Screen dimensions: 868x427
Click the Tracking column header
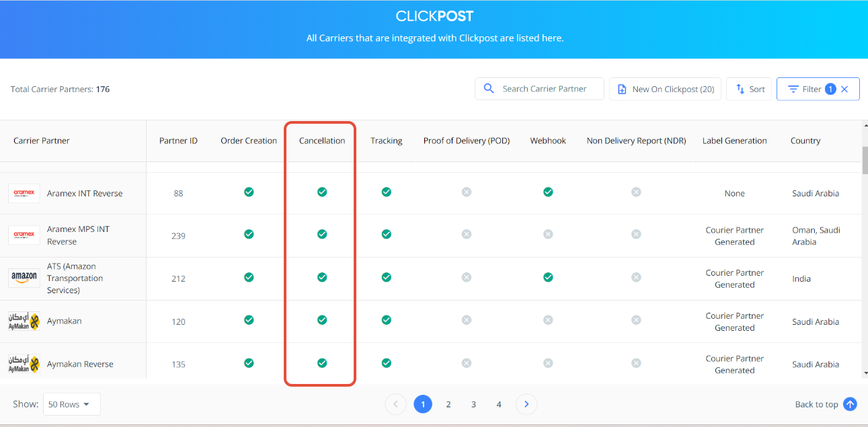387,141
